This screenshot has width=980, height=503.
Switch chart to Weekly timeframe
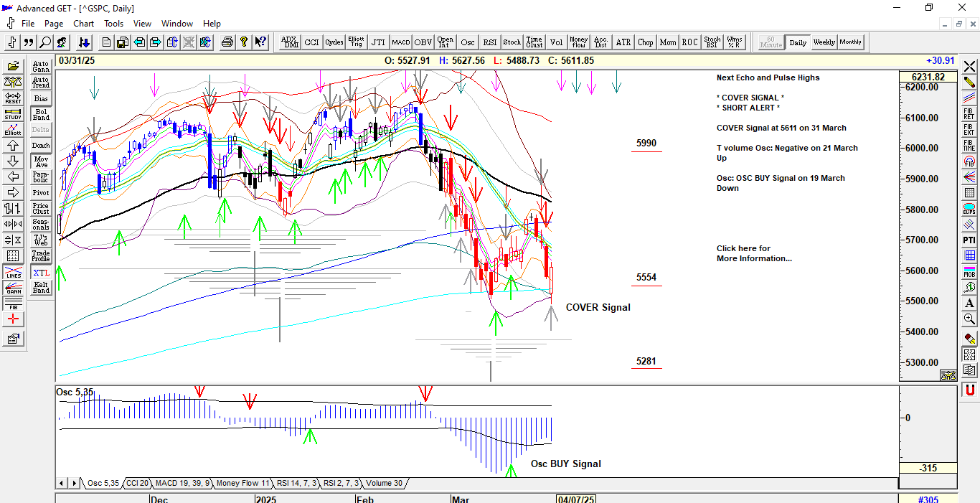[824, 42]
